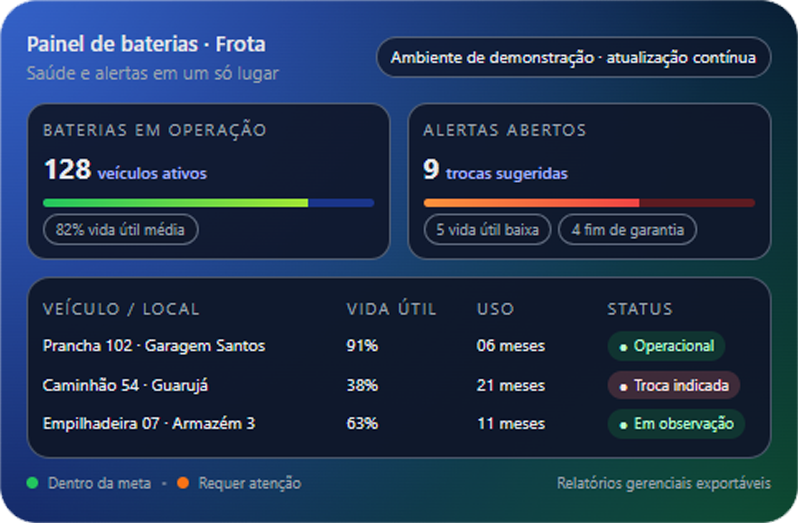
Task: Select the 4 fim de garantia chip
Action: pos(627,230)
